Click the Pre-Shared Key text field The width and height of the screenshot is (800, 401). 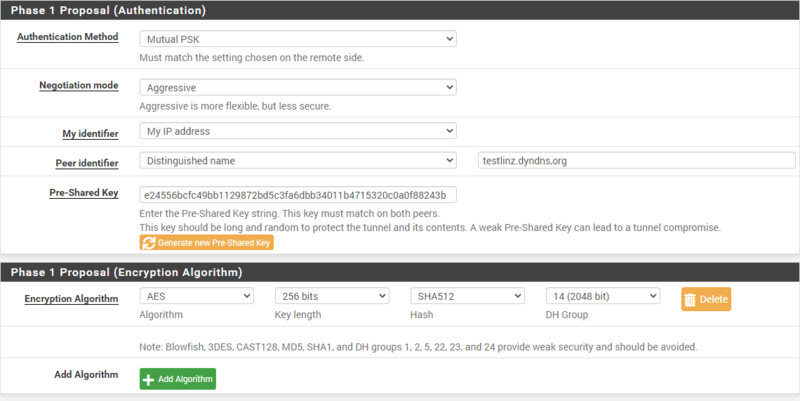pos(298,194)
